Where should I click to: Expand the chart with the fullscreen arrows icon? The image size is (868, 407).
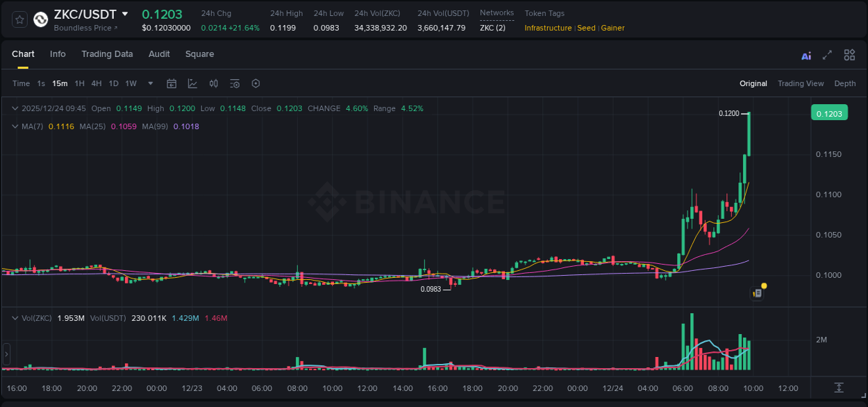pos(827,54)
